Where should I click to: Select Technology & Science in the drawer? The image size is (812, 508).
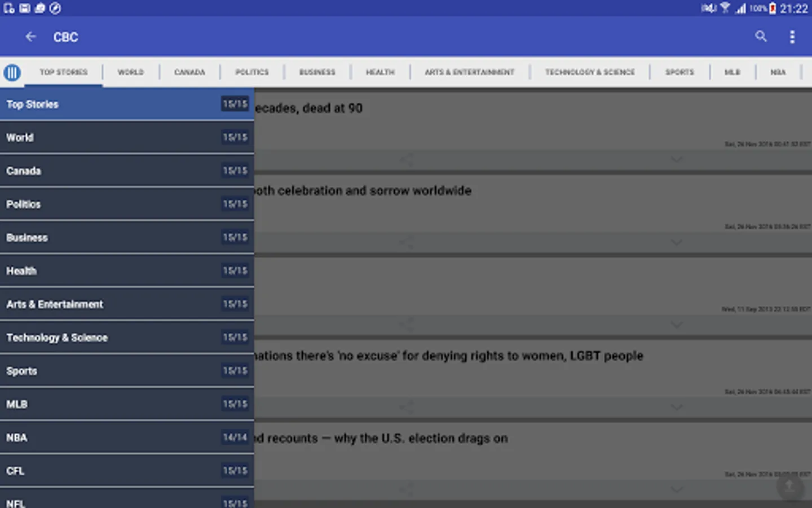tap(127, 338)
